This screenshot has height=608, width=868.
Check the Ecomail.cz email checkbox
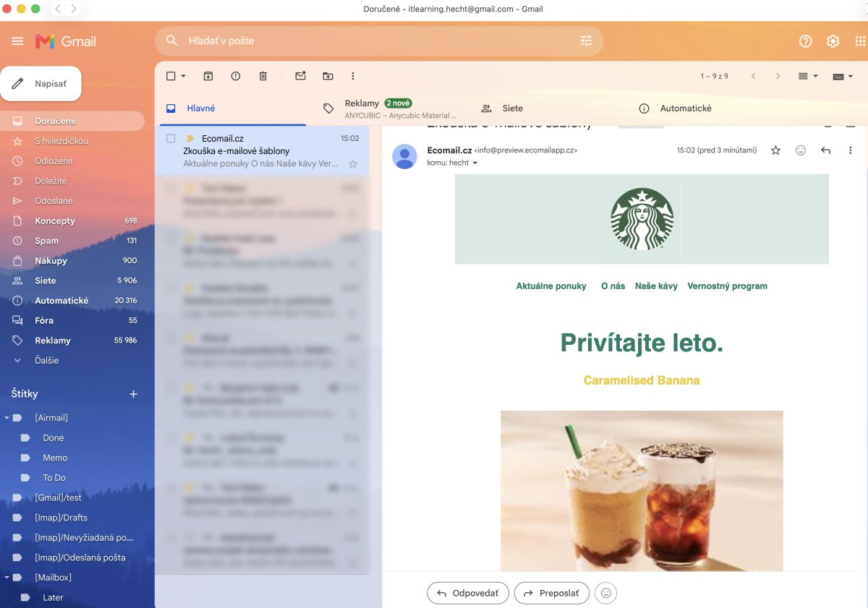pyautogui.click(x=171, y=138)
